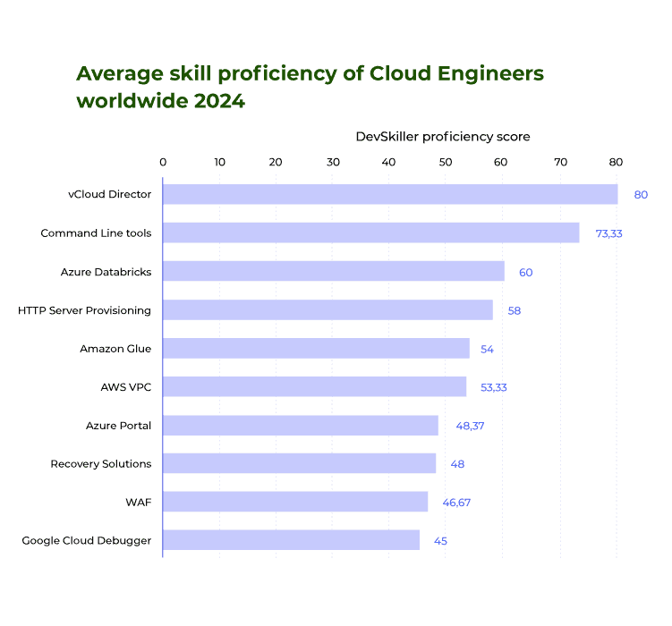This screenshot has width=672, height=626.
Task: Select the WAF bar
Action: (x=295, y=502)
